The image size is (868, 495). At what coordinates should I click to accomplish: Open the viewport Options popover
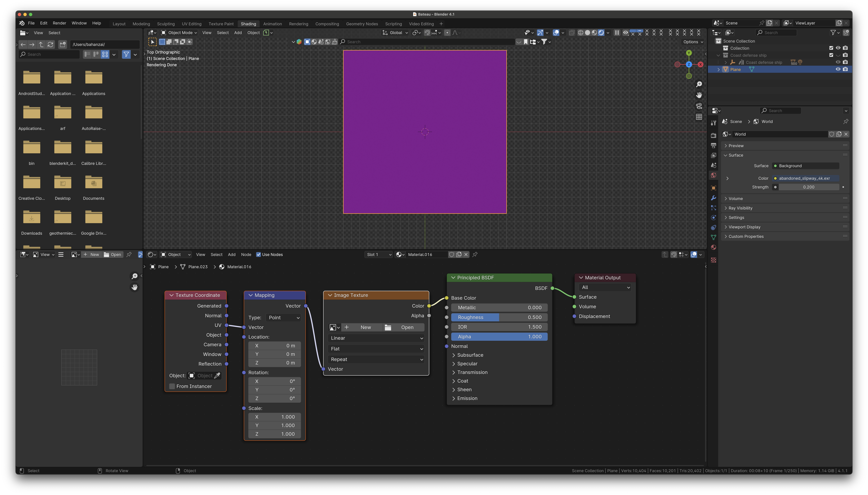click(693, 42)
